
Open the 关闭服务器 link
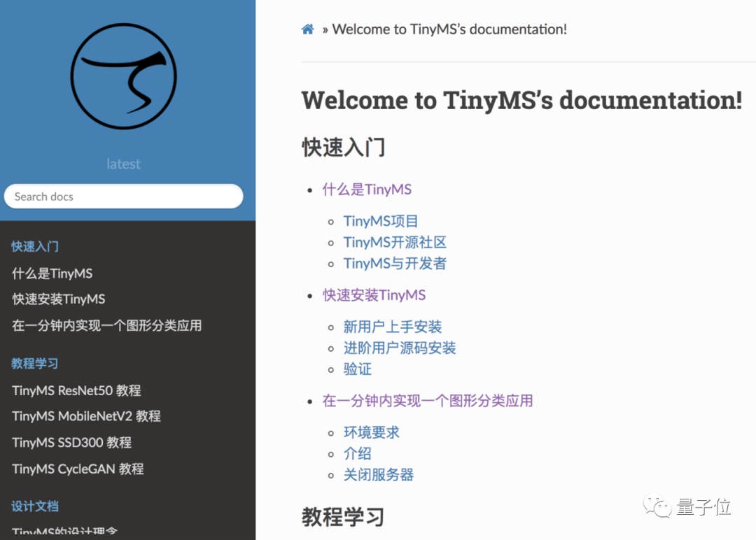tap(379, 475)
